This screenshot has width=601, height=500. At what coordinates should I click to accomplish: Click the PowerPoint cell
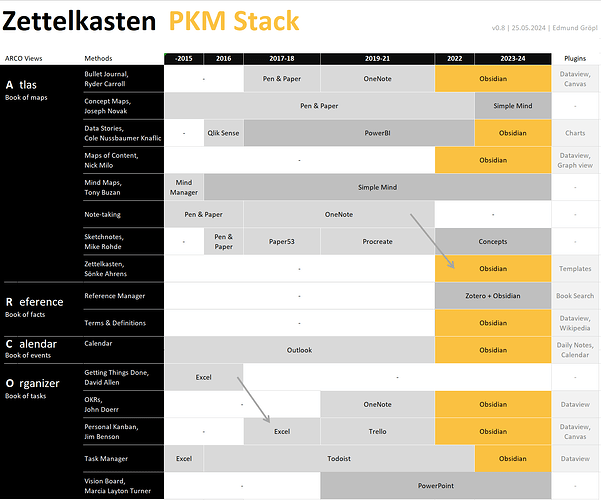click(435, 485)
